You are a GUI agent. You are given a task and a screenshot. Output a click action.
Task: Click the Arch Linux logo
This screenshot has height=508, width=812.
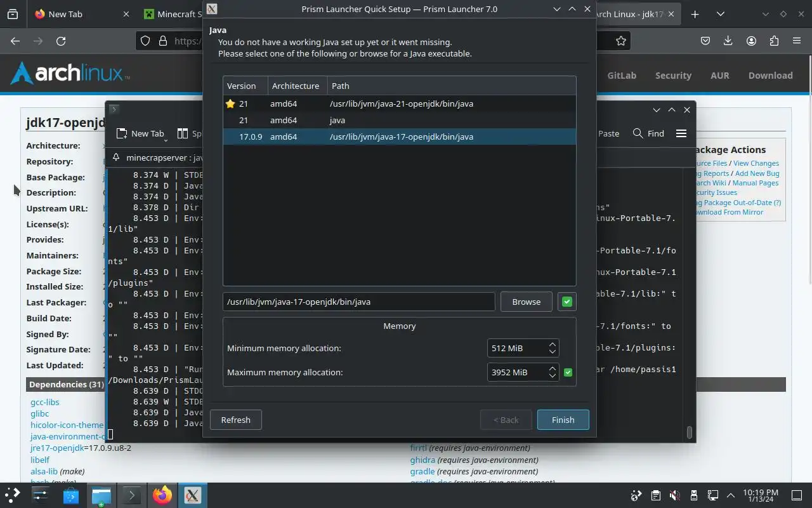click(x=70, y=73)
